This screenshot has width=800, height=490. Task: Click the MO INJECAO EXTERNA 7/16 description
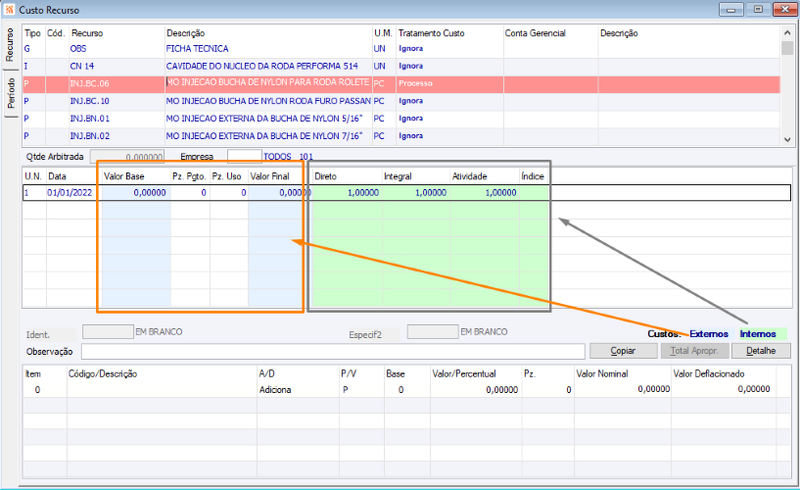pos(264,136)
